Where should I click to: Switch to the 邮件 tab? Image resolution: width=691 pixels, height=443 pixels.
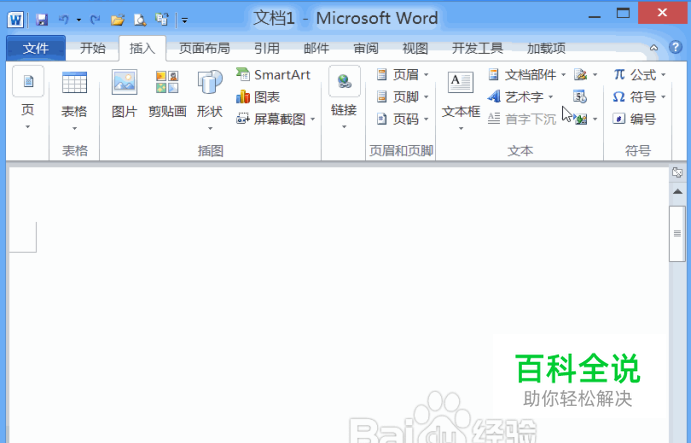pos(316,48)
